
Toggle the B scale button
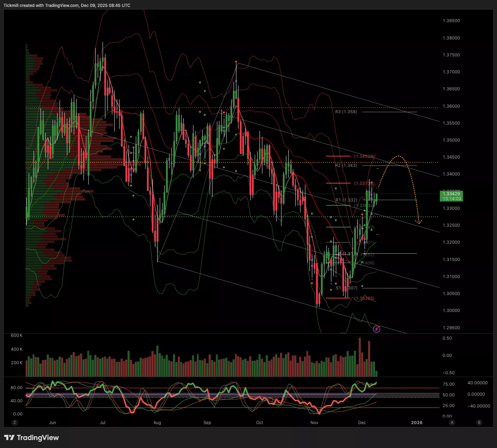(x=479, y=422)
